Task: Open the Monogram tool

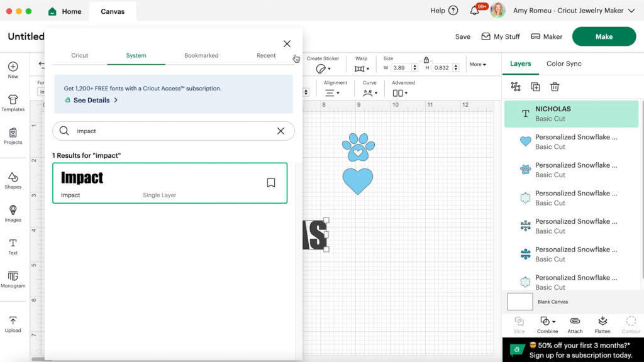Action: [13, 280]
